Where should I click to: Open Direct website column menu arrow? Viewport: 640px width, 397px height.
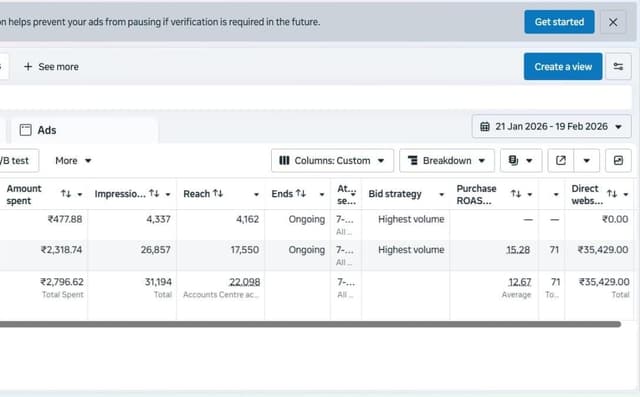pos(626,195)
